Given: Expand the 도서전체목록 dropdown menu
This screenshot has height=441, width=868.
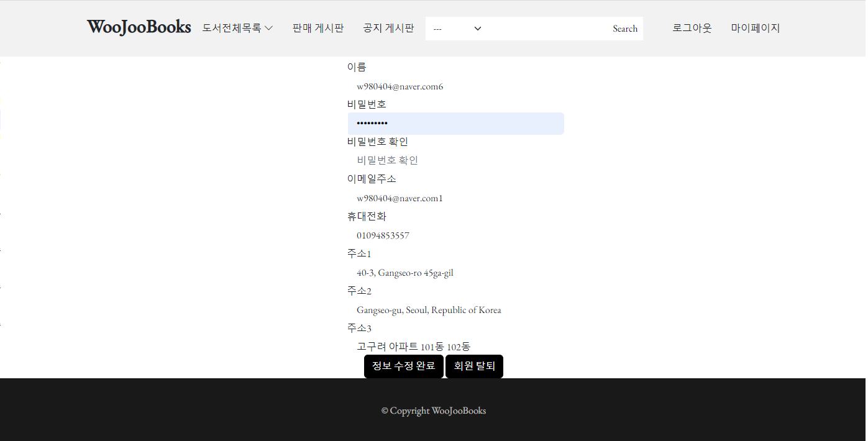Looking at the screenshot, I should coord(237,28).
